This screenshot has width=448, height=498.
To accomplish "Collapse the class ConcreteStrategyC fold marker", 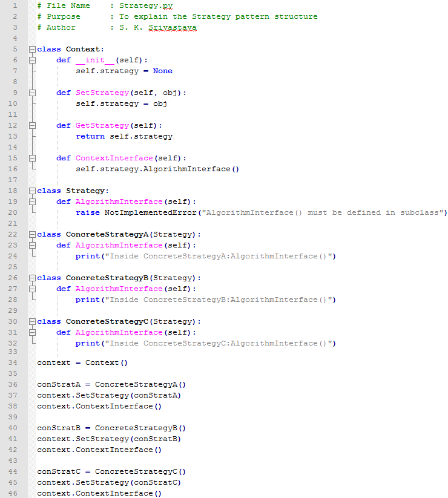I will (x=32, y=321).
